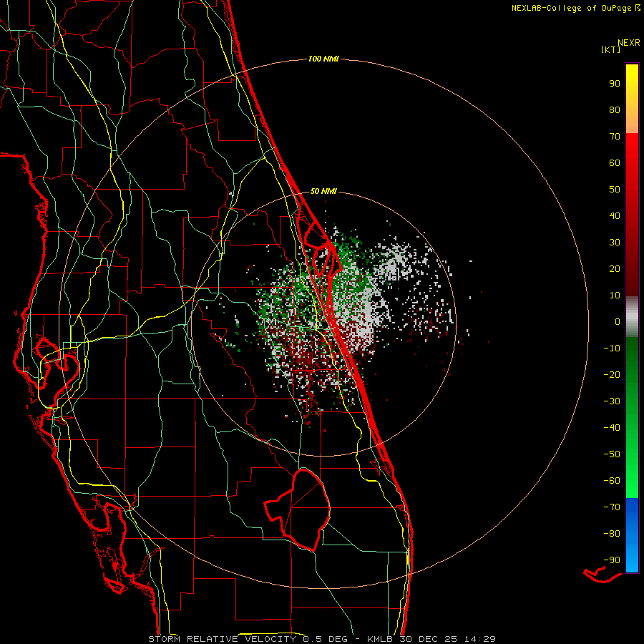Select the -60 knot scale label

612,481
